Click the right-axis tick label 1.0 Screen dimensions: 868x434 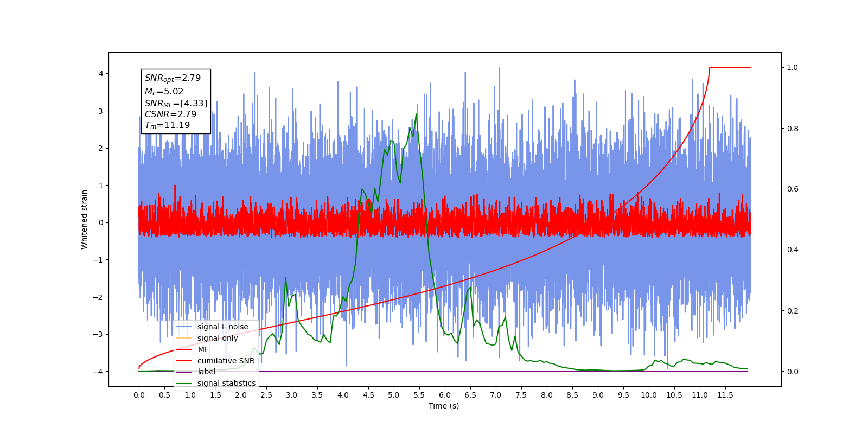pyautogui.click(x=793, y=67)
